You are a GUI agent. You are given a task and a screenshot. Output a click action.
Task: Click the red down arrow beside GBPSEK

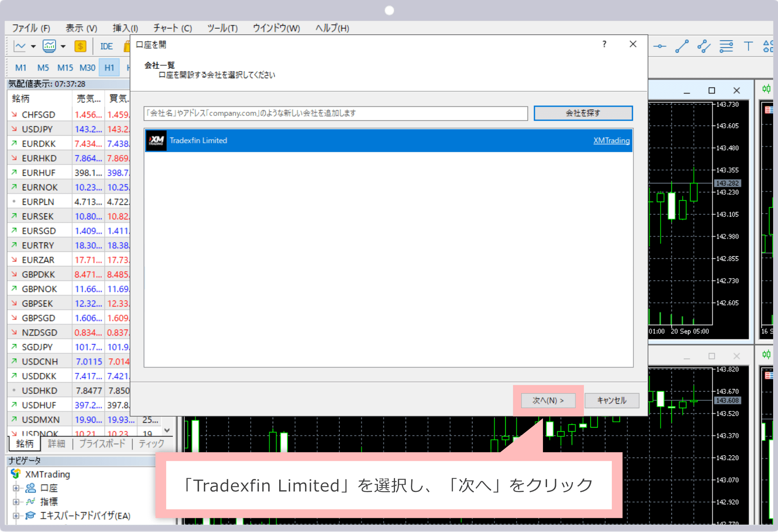(x=14, y=303)
